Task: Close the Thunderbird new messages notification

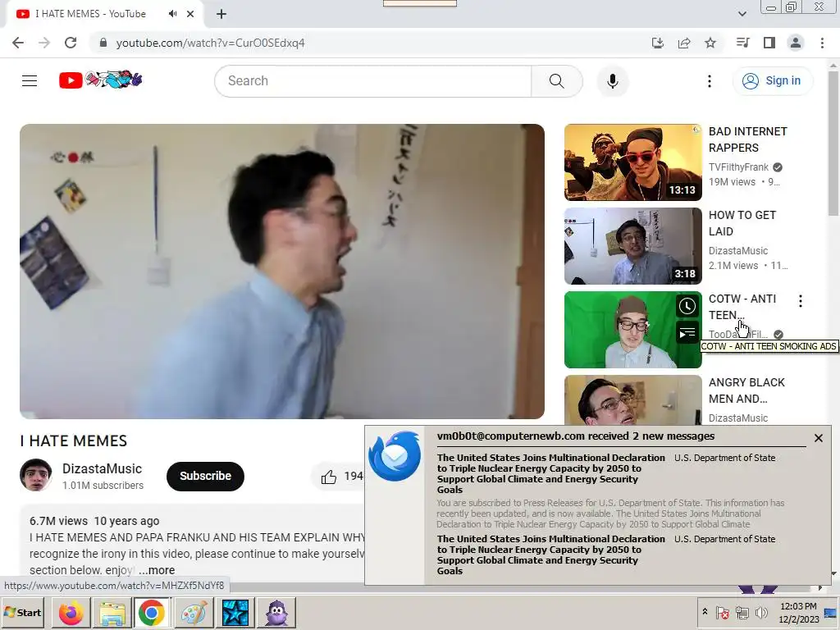Action: pyautogui.click(x=818, y=438)
